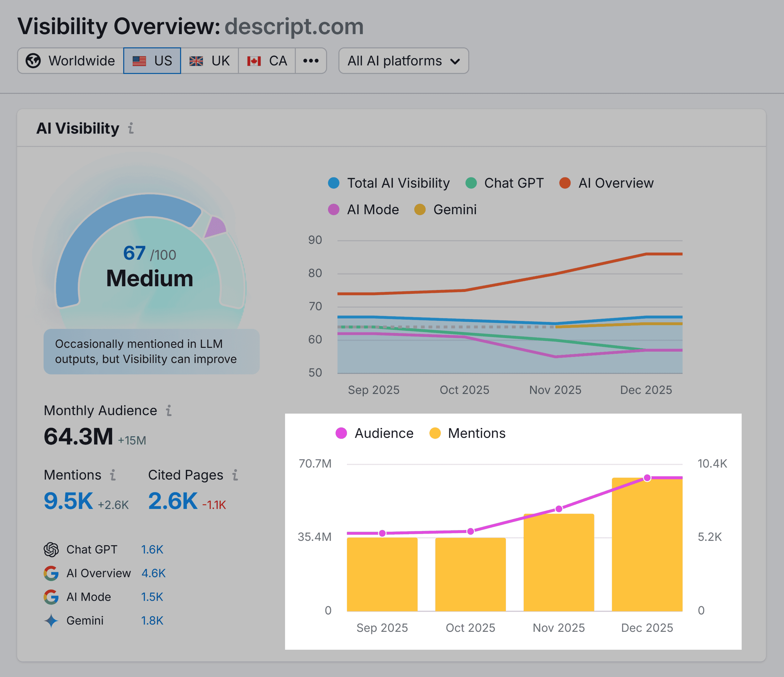Select the Dec 2025 audience data point
This screenshot has width=784, height=677.
point(647,478)
